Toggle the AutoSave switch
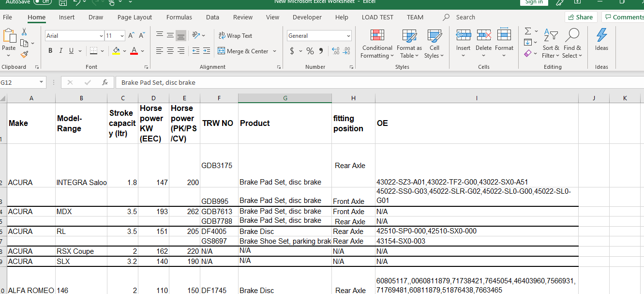Screen dimensions: 644x294 click(x=43, y=2)
